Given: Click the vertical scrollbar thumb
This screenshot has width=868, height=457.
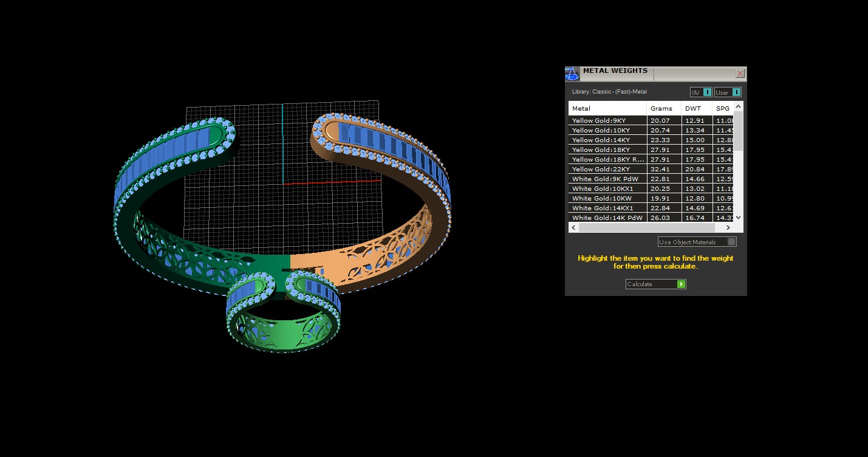Looking at the screenshot, I should (x=738, y=131).
